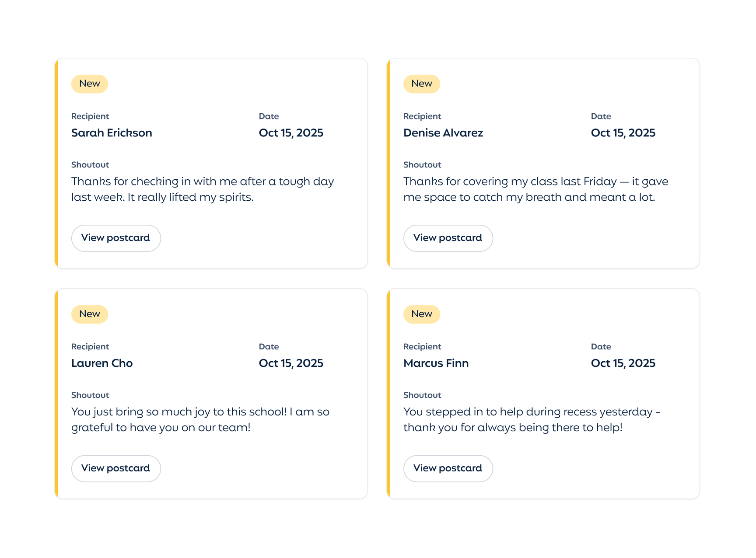Select the date value on Denise Alvarez's card
This screenshot has width=756, height=558.
tap(623, 133)
